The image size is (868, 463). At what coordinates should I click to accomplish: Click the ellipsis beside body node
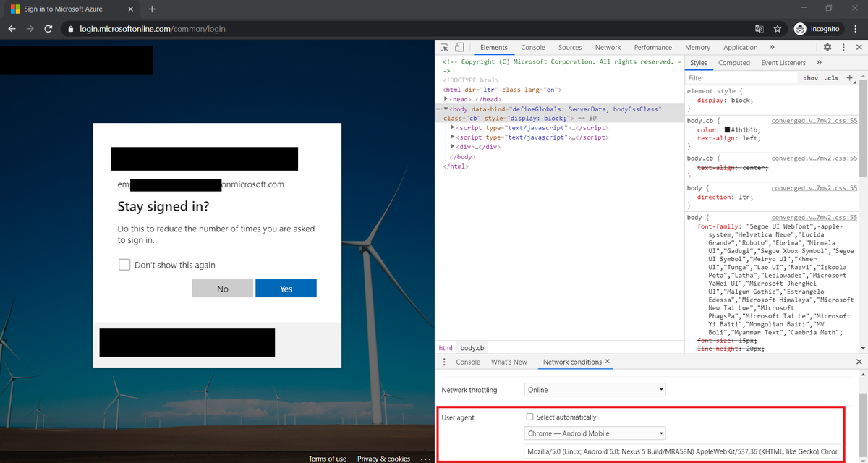pos(439,109)
